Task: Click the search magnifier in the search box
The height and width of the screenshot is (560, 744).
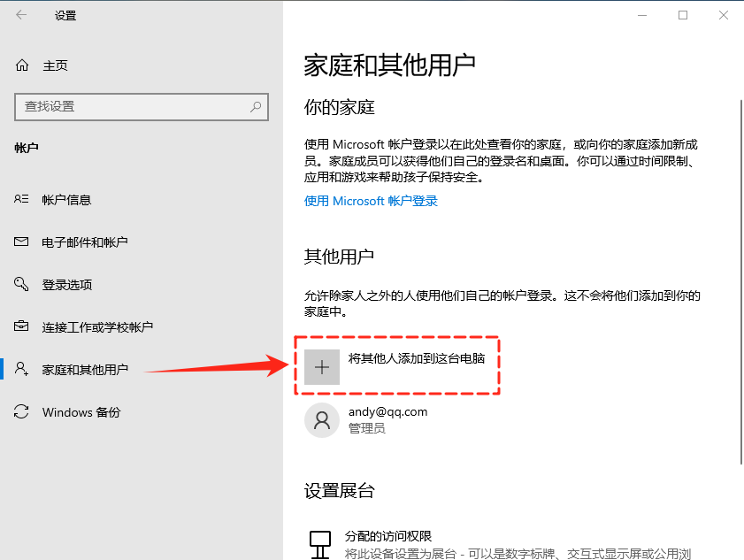Action: point(256,106)
